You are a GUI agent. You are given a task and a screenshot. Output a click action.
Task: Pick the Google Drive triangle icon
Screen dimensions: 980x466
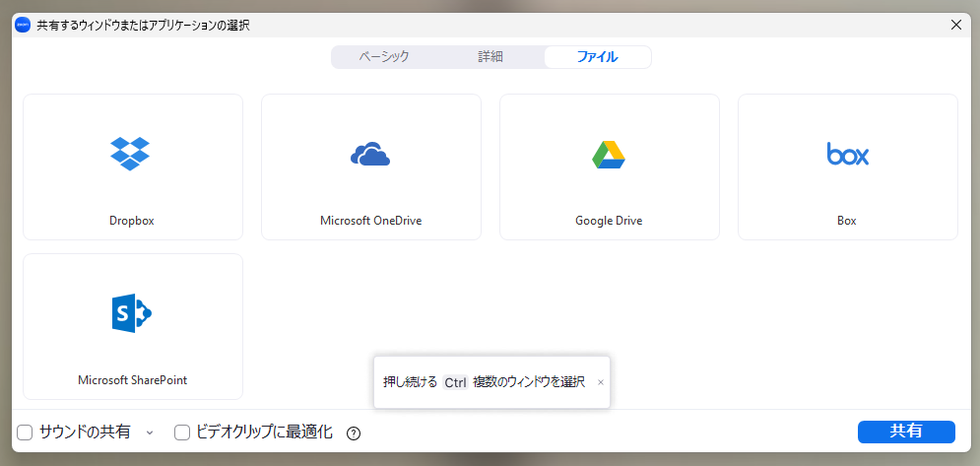(609, 155)
